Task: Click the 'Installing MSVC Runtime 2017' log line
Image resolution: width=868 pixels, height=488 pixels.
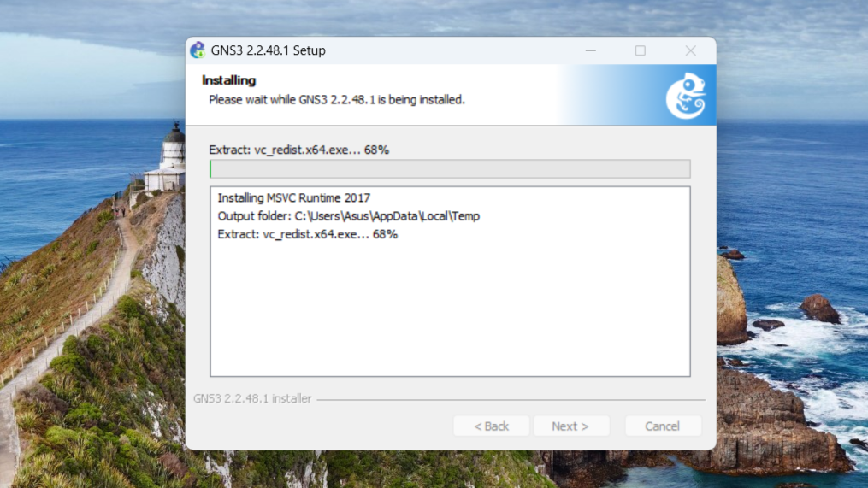Action: click(294, 198)
